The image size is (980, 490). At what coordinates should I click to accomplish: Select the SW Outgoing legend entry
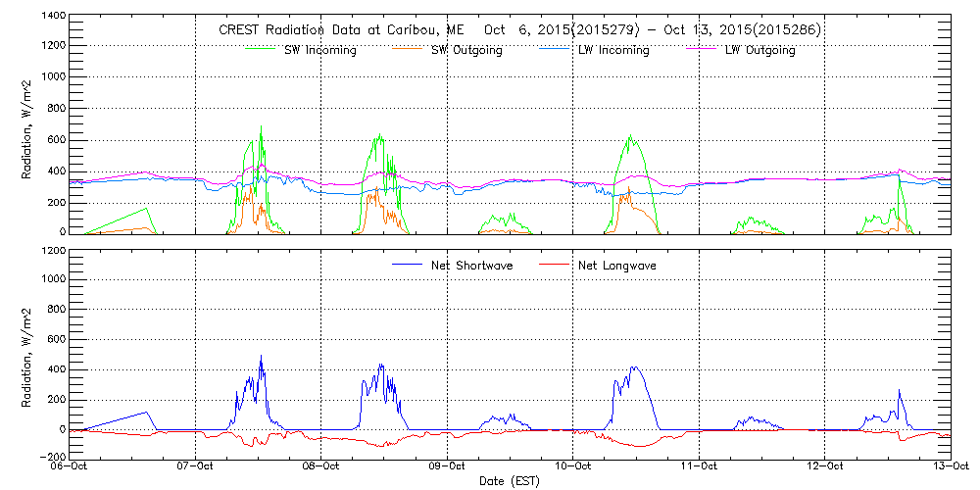(466, 50)
